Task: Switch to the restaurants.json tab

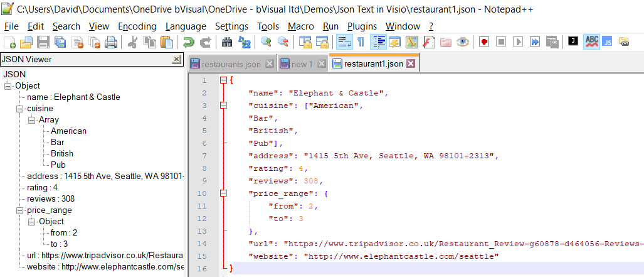Action: [231, 64]
